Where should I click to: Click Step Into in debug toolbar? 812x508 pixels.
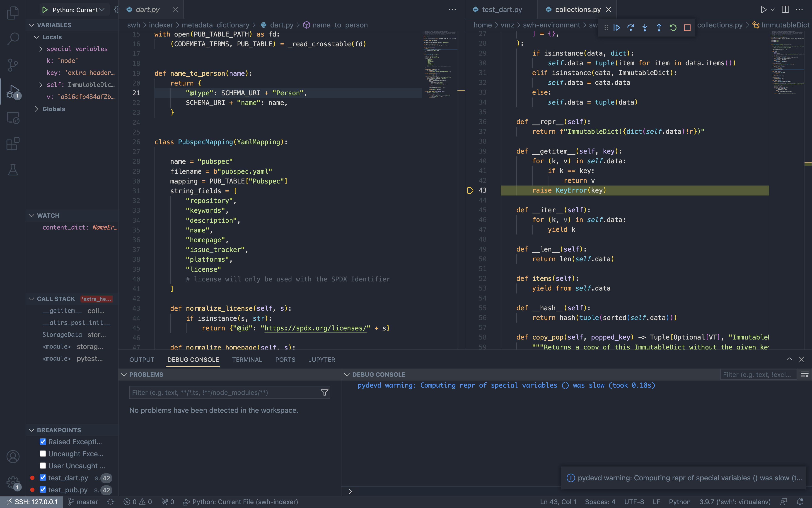(645, 27)
